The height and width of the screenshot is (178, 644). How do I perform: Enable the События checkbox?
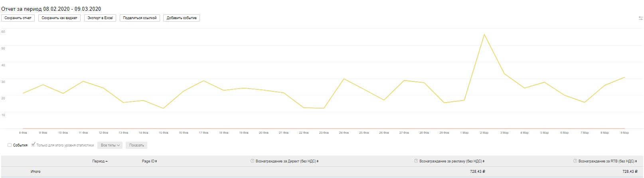coord(10,145)
